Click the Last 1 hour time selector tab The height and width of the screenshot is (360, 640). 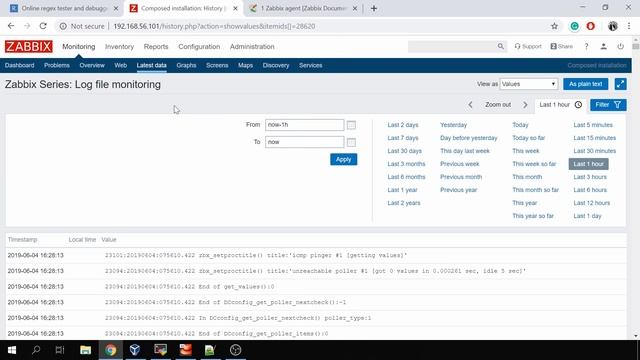coord(560,105)
